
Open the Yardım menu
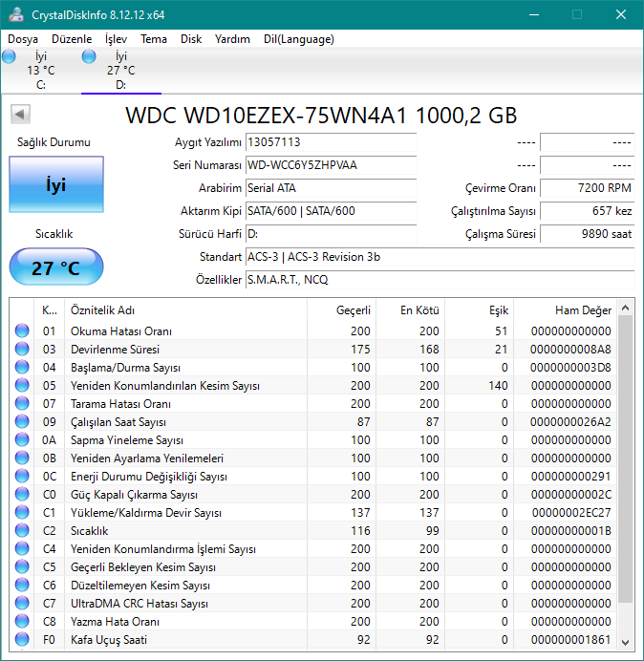pos(232,39)
